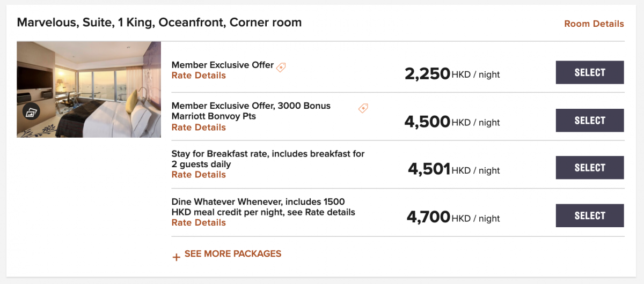This screenshot has height=284, width=644.
Task: Click the tag icon beside 3000 Bonus Pts offer
Action: (363, 108)
